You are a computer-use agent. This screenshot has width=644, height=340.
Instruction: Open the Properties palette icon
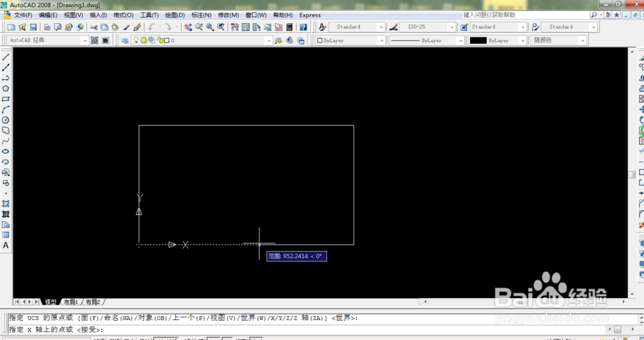click(235, 27)
